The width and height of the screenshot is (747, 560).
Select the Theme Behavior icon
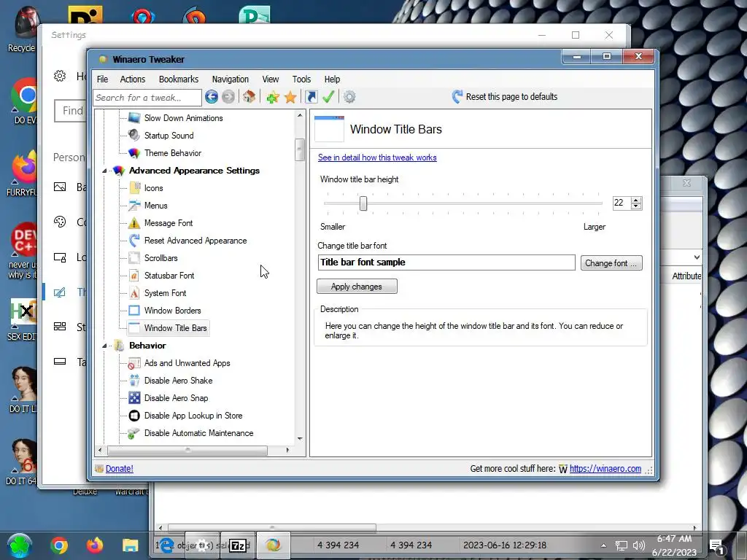tap(134, 153)
